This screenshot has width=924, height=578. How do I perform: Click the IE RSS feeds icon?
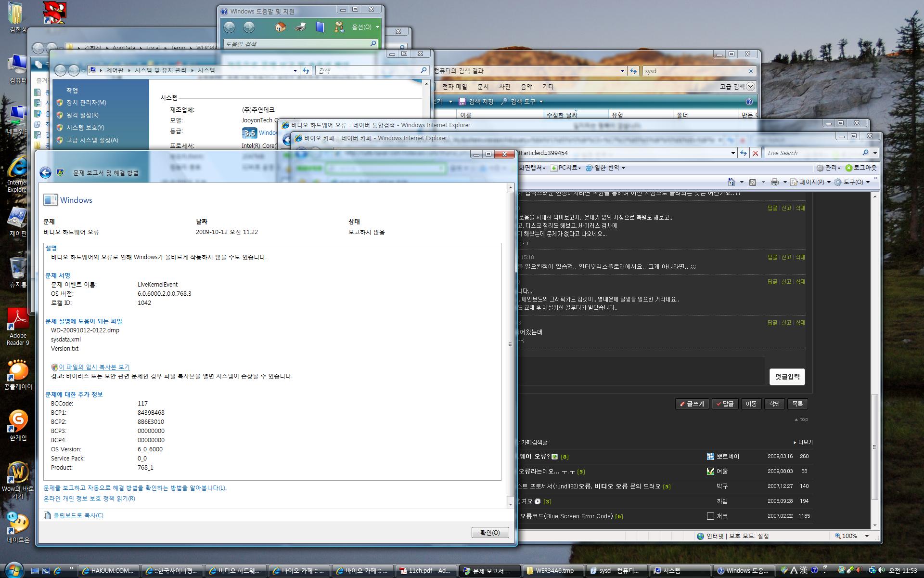(753, 182)
